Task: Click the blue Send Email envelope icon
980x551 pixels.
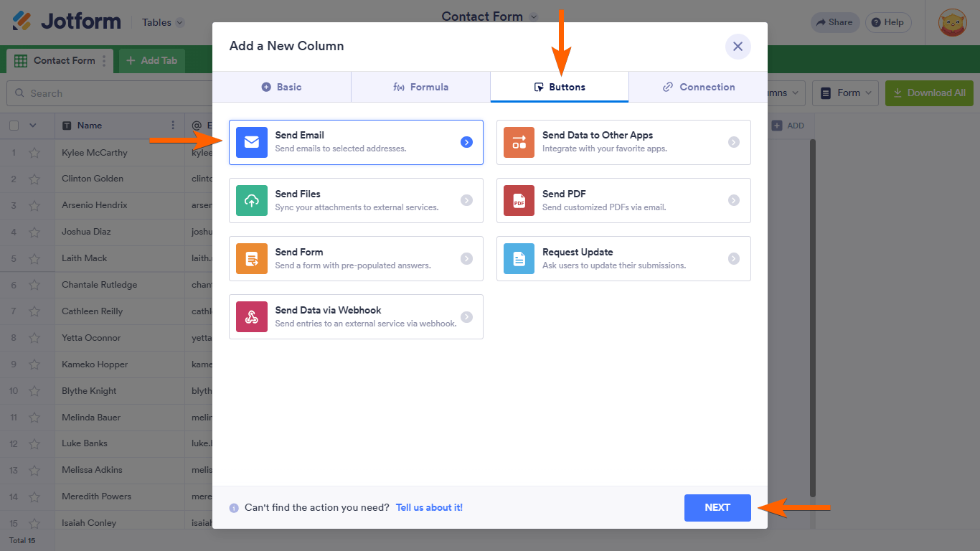Action: pyautogui.click(x=251, y=142)
